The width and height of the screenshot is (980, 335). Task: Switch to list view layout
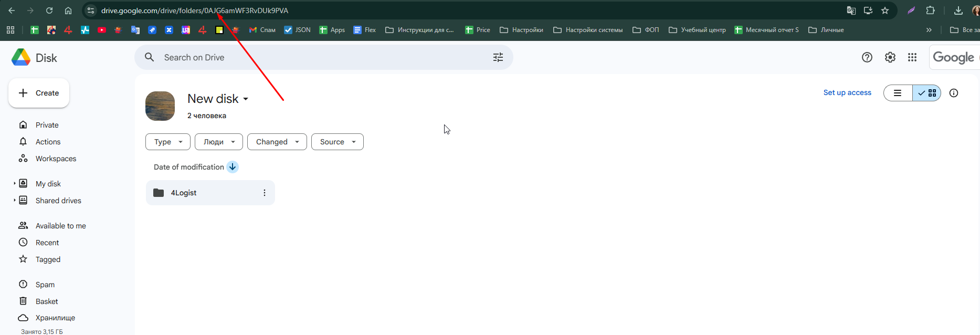pyautogui.click(x=898, y=93)
